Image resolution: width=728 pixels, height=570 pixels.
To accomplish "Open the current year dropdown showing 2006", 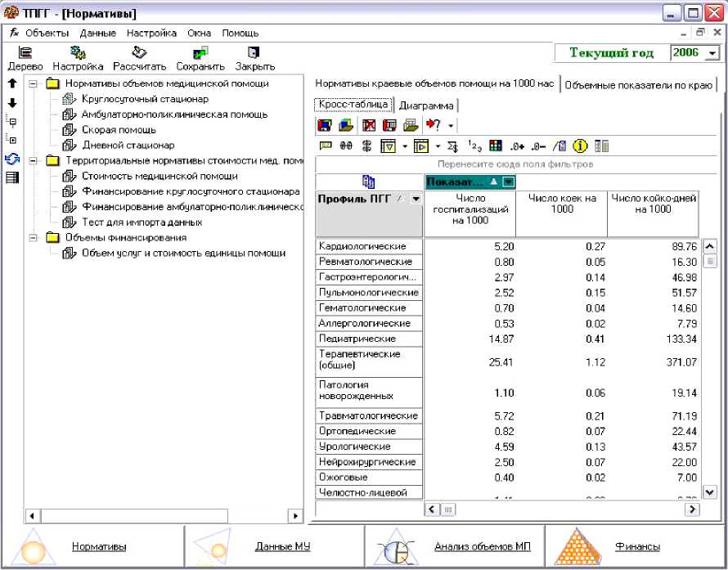I will coord(711,53).
